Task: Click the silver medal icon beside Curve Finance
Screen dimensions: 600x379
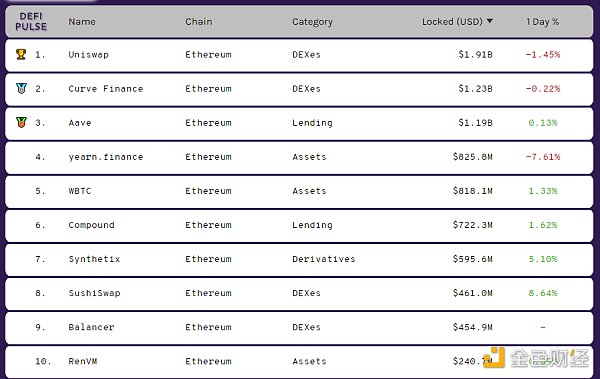Action: pos(21,88)
